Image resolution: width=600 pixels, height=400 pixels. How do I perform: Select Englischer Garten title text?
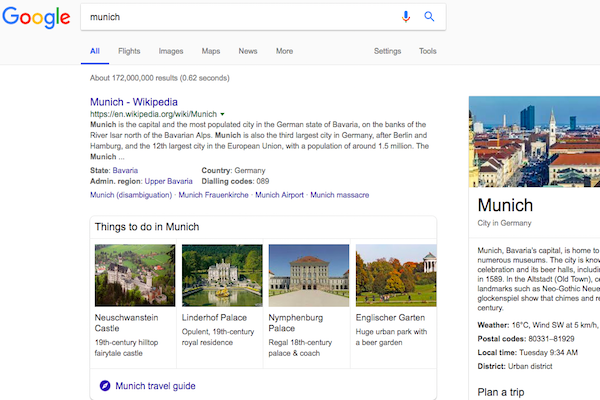tap(390, 317)
